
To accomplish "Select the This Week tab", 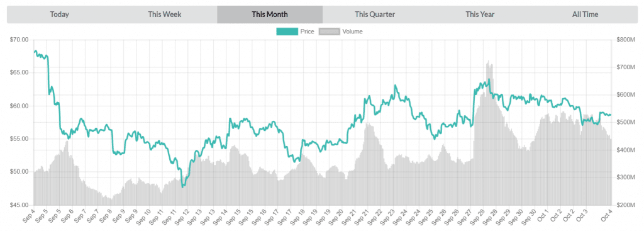I will click(165, 14).
